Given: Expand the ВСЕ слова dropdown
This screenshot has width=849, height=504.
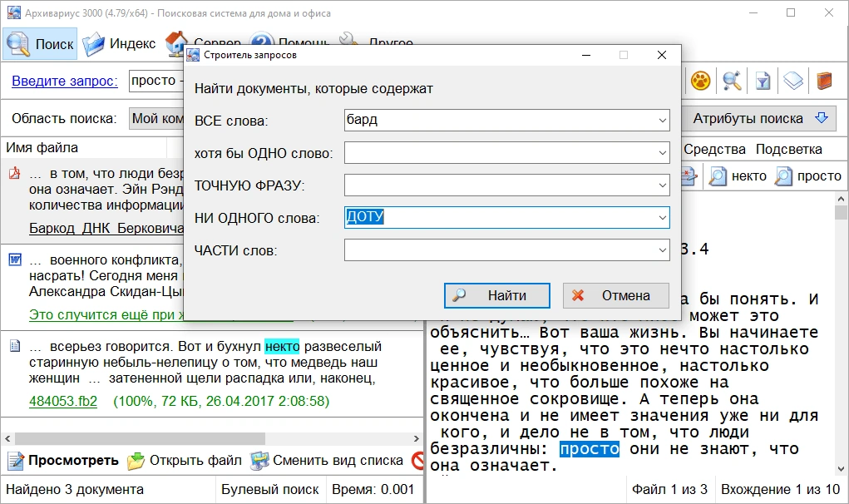Looking at the screenshot, I should click(x=662, y=121).
